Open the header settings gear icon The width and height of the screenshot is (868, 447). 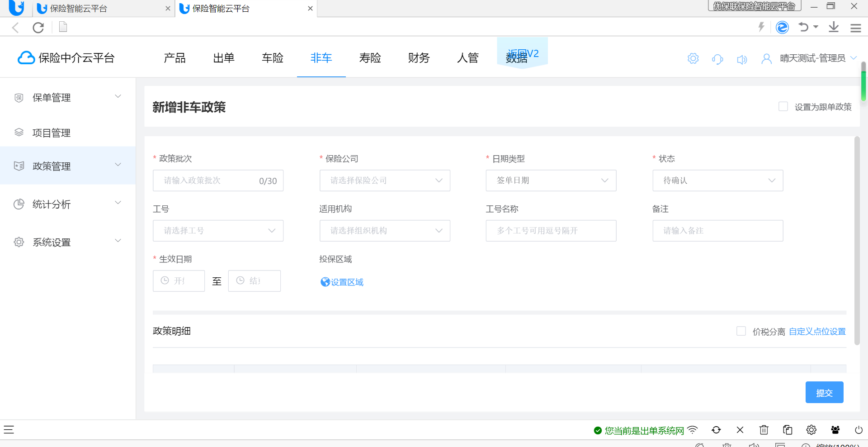pyautogui.click(x=693, y=58)
